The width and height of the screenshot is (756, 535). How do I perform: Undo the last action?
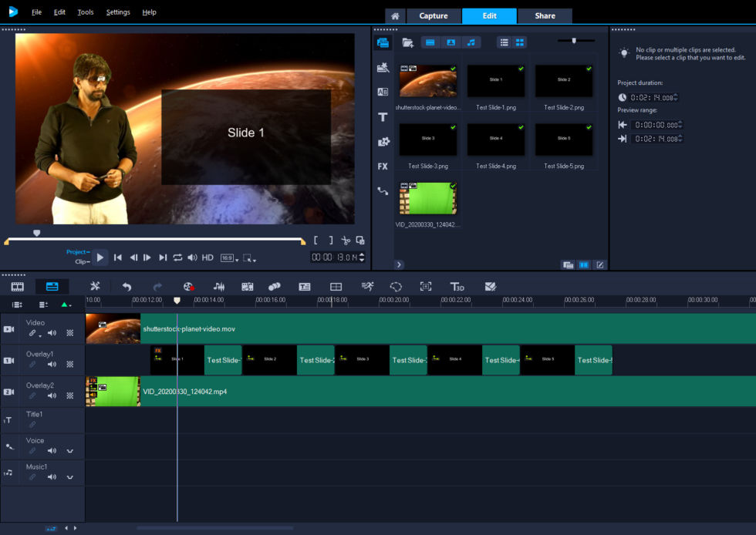tap(127, 286)
